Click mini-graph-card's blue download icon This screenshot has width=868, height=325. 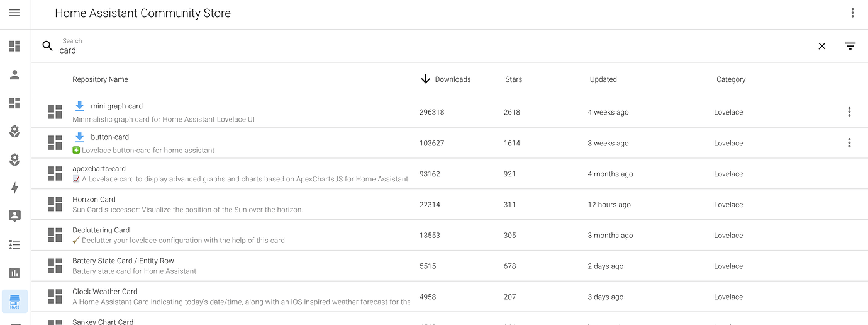pyautogui.click(x=80, y=106)
